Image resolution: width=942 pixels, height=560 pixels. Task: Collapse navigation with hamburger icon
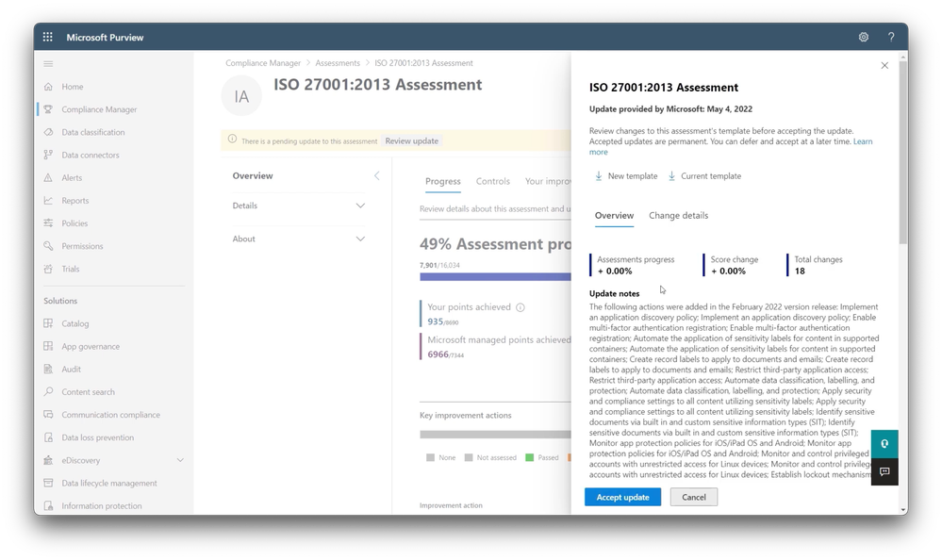coord(48,64)
